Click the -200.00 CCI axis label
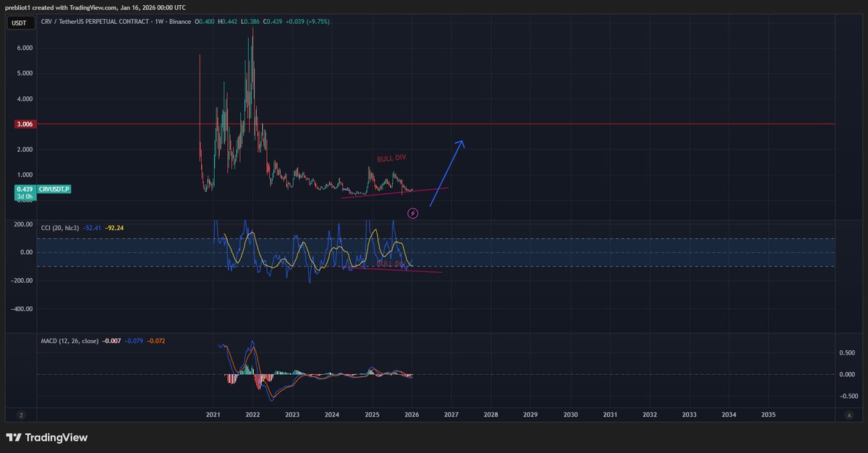 pyautogui.click(x=22, y=281)
